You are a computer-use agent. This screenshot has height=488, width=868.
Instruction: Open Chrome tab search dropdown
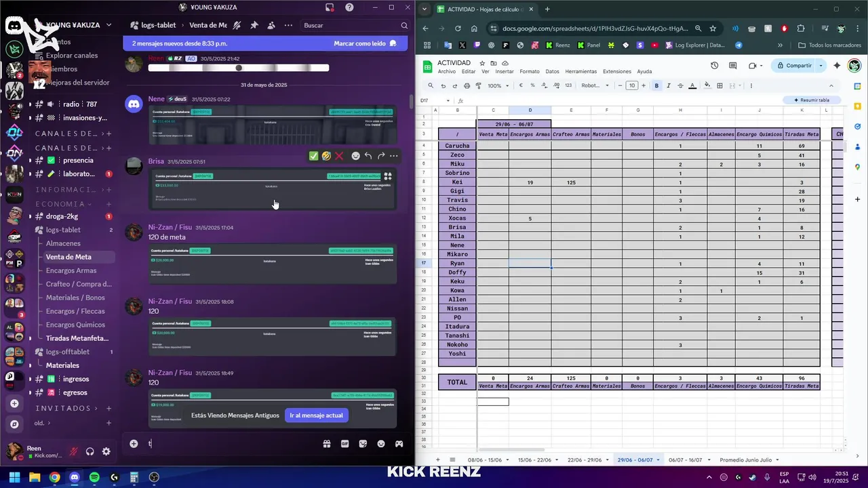tap(425, 9)
